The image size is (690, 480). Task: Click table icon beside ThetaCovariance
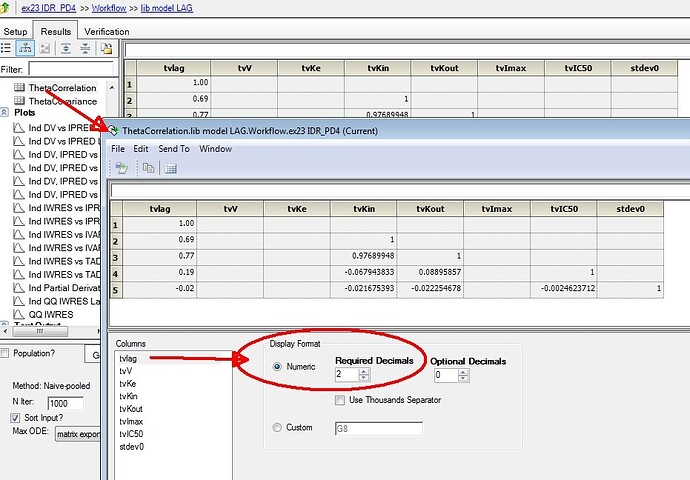coord(19,101)
